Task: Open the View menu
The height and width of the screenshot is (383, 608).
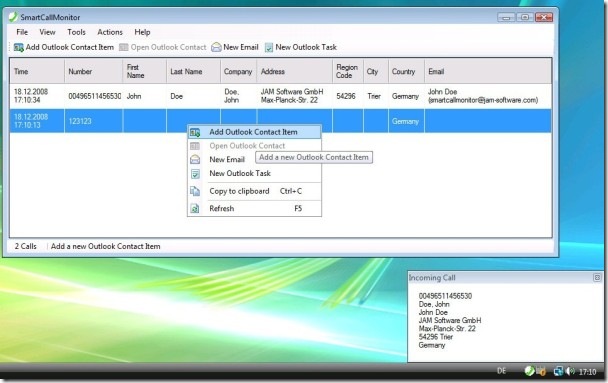Action: coord(47,32)
